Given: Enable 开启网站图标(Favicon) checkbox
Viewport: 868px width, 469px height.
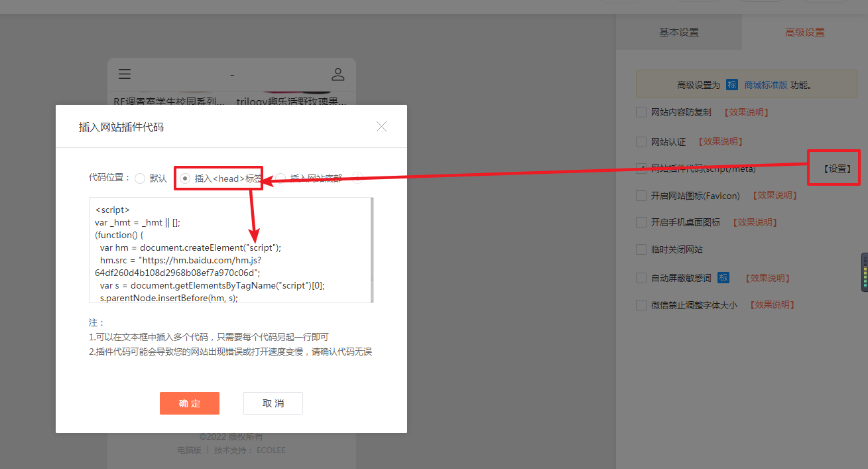Looking at the screenshot, I should click(x=641, y=195).
